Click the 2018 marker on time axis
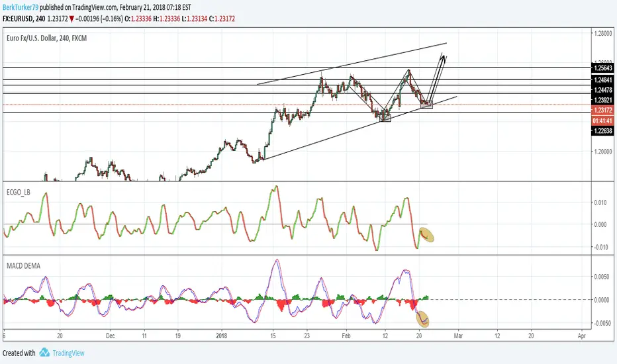 pos(222,336)
